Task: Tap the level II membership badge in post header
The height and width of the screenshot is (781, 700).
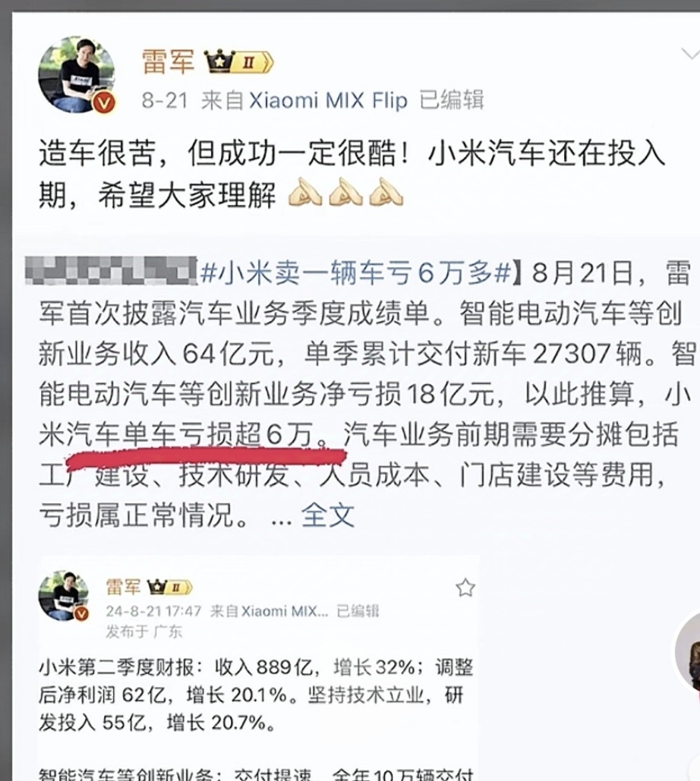Action: tap(253, 63)
